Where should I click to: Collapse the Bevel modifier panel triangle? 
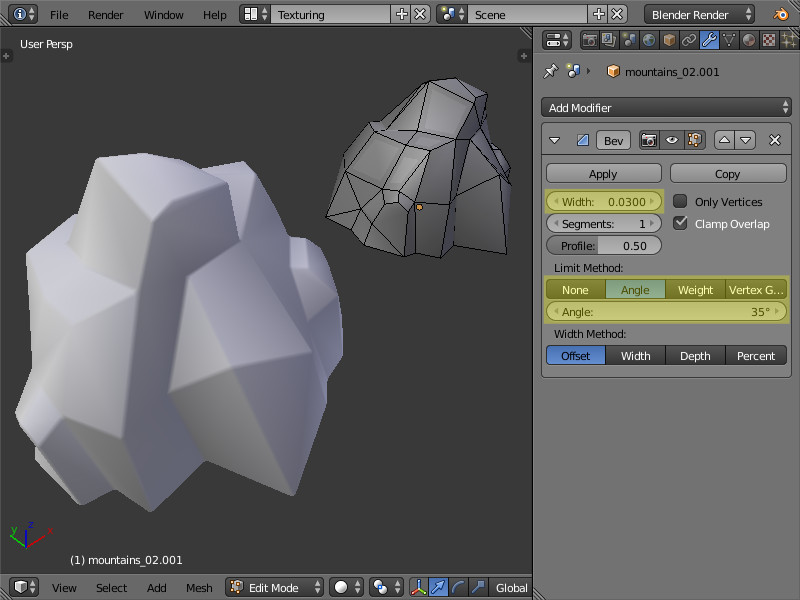556,140
